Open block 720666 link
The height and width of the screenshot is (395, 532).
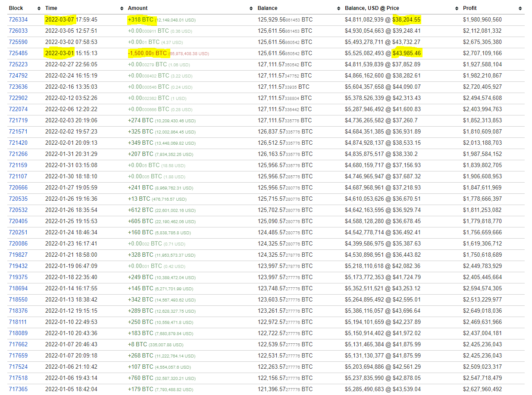[18, 188]
